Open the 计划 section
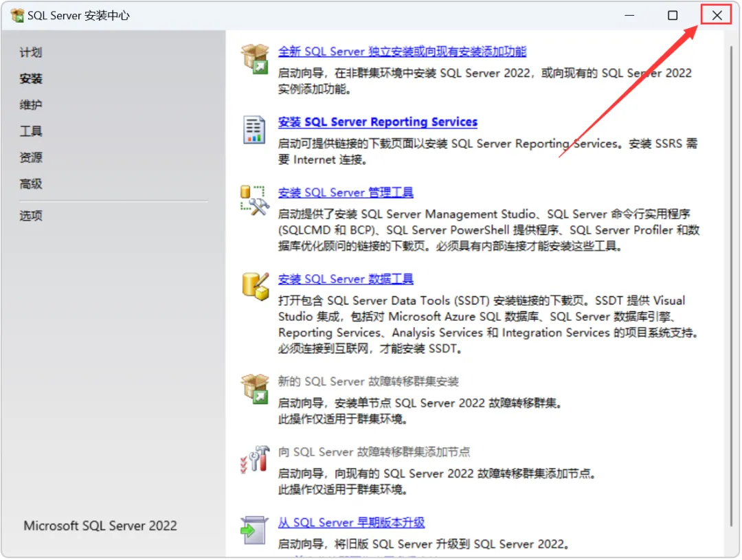 (31, 52)
